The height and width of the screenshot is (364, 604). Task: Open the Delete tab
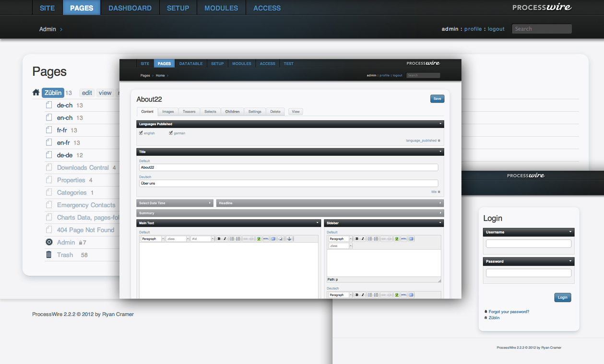(275, 112)
